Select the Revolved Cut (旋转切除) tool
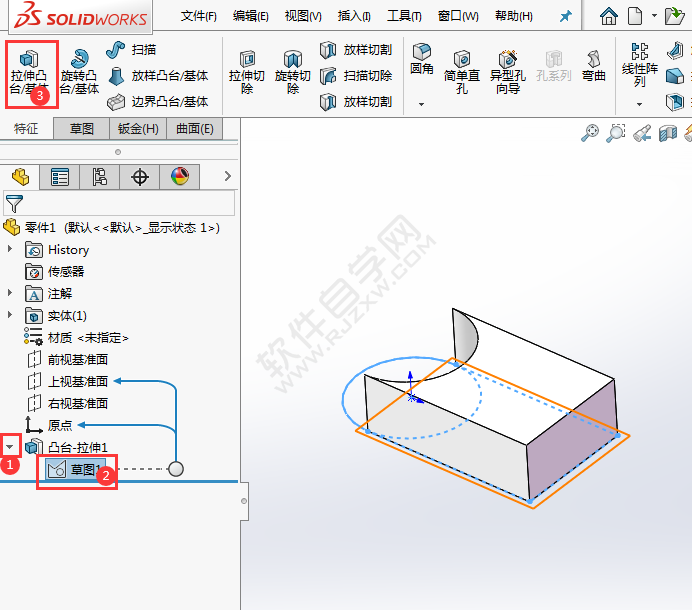Screen dimensions: 692x610 (293, 73)
